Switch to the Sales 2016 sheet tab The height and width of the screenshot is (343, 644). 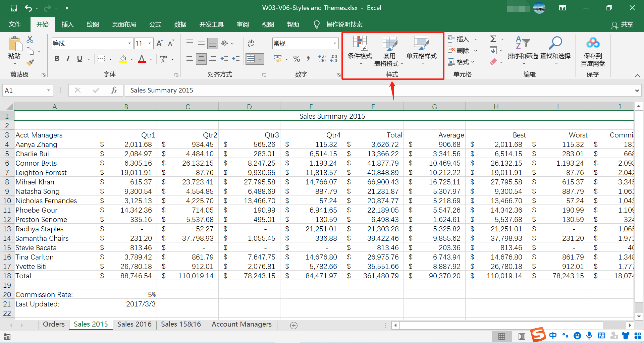[x=135, y=324]
